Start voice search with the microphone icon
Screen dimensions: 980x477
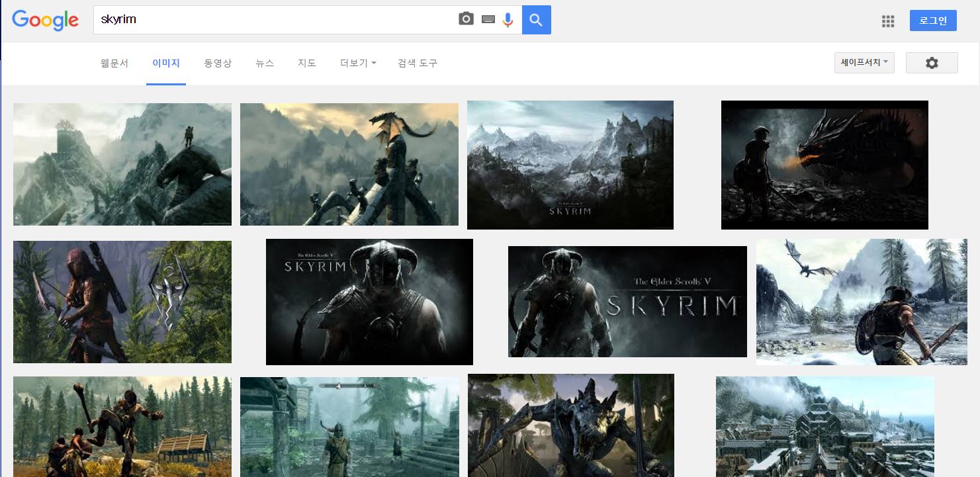[x=508, y=20]
